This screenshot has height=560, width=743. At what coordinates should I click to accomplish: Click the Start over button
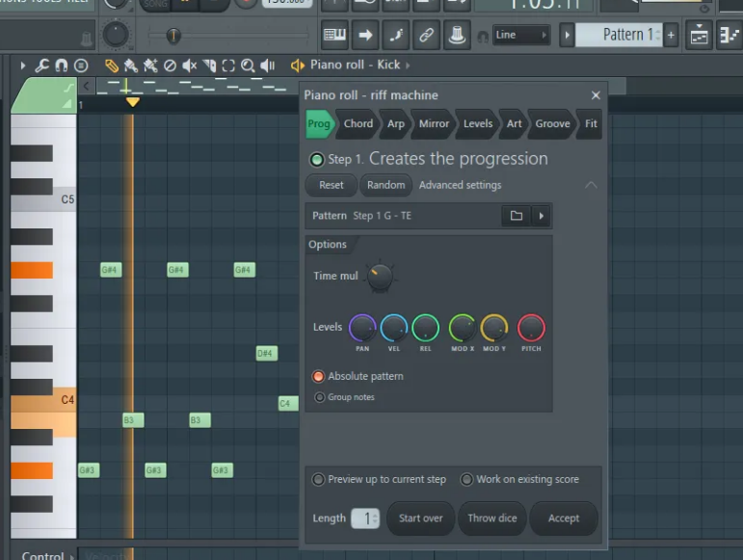click(x=421, y=519)
